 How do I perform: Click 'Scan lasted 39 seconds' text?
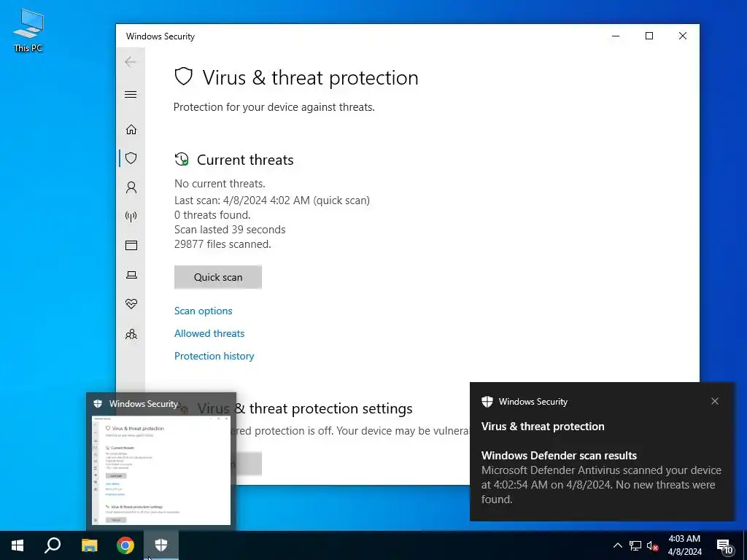230,230
